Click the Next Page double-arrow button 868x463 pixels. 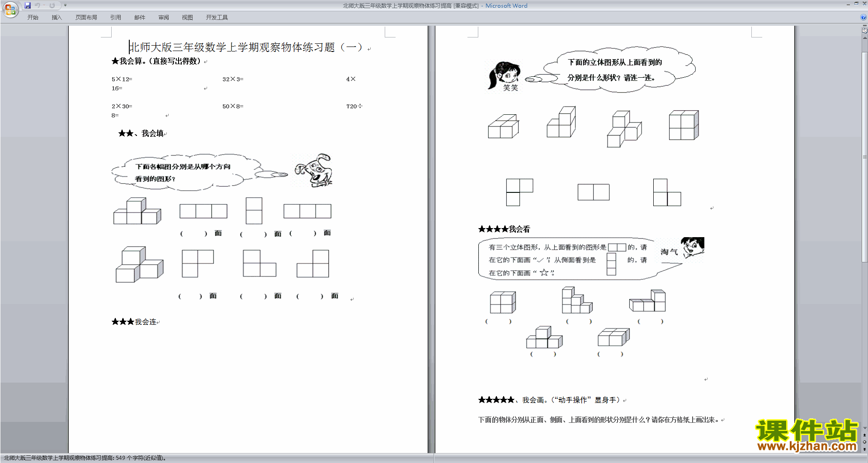click(x=865, y=449)
